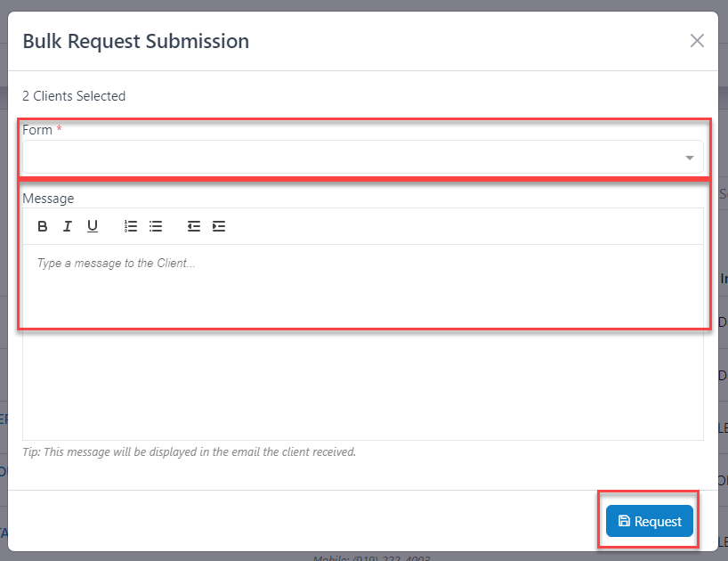Click the email tip text below the editor

point(189,451)
